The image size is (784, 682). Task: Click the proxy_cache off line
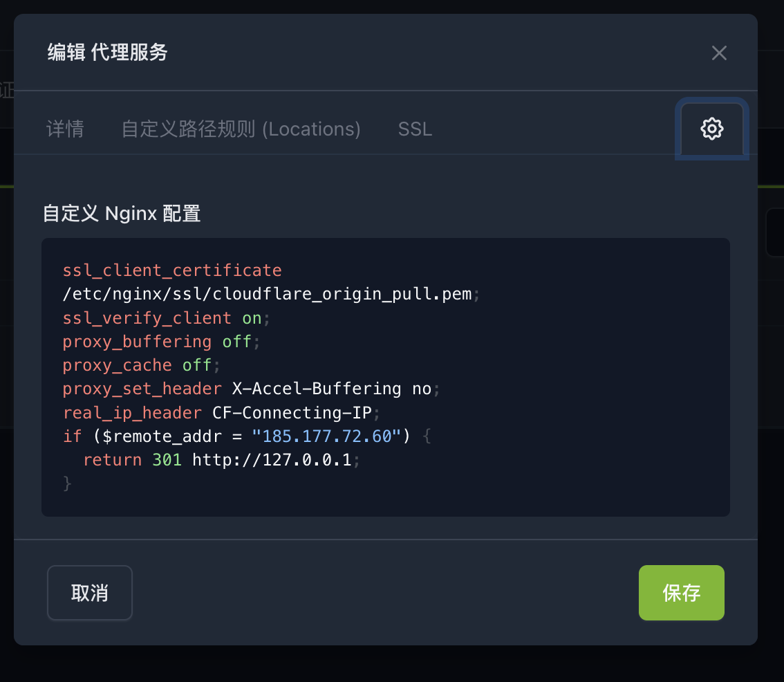pyautogui.click(x=141, y=365)
